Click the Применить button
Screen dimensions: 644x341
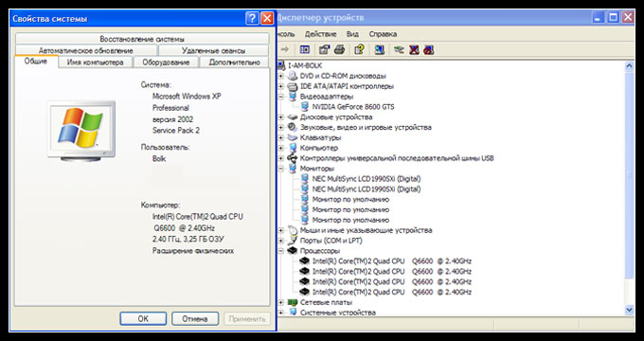point(247,318)
